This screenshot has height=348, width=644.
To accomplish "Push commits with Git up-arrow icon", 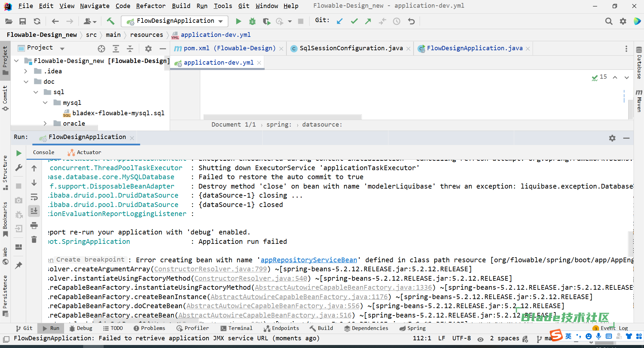I will [368, 21].
